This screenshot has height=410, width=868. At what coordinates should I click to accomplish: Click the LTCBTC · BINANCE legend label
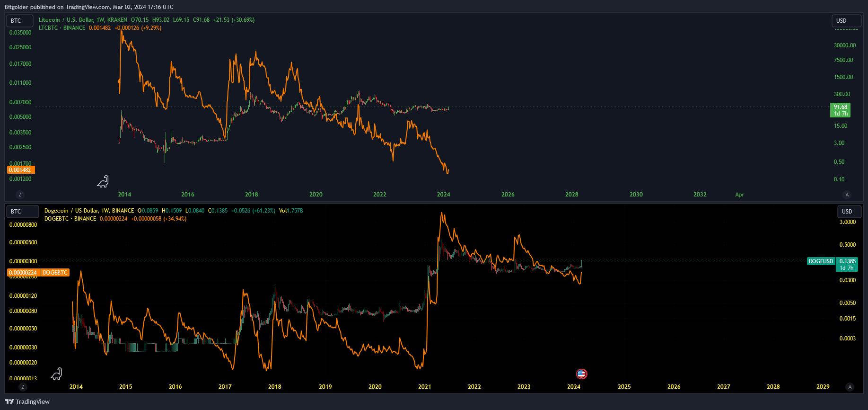point(62,28)
